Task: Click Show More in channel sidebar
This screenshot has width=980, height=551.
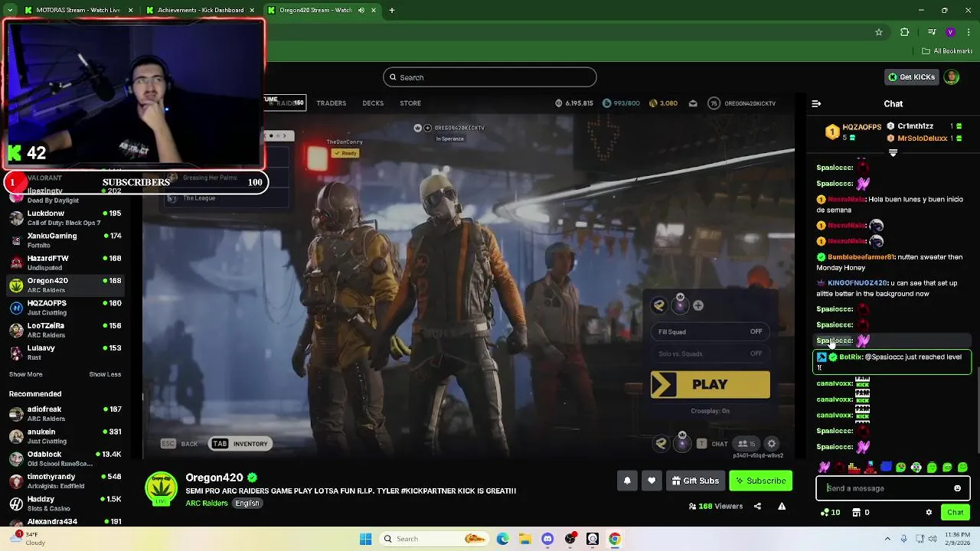Action: point(26,374)
